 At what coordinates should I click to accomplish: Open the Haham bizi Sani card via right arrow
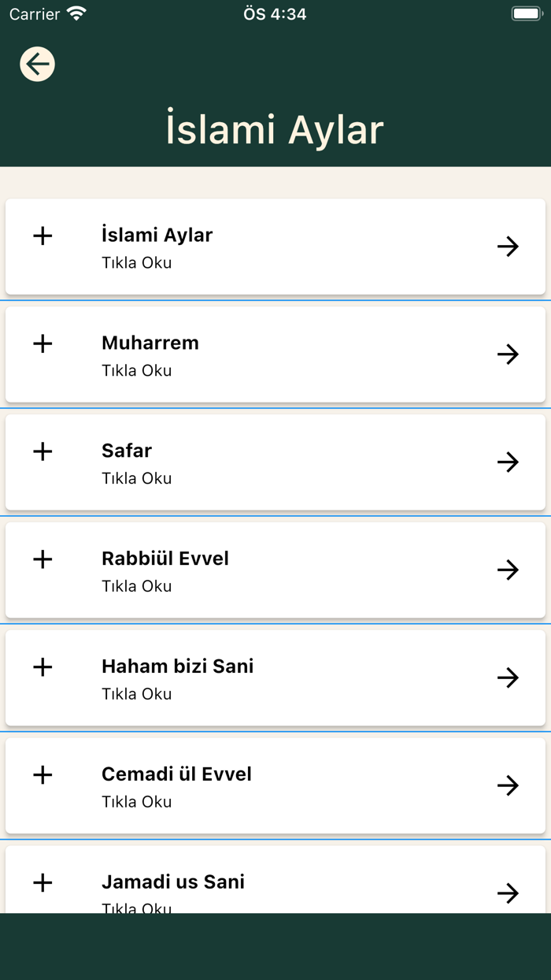508,677
